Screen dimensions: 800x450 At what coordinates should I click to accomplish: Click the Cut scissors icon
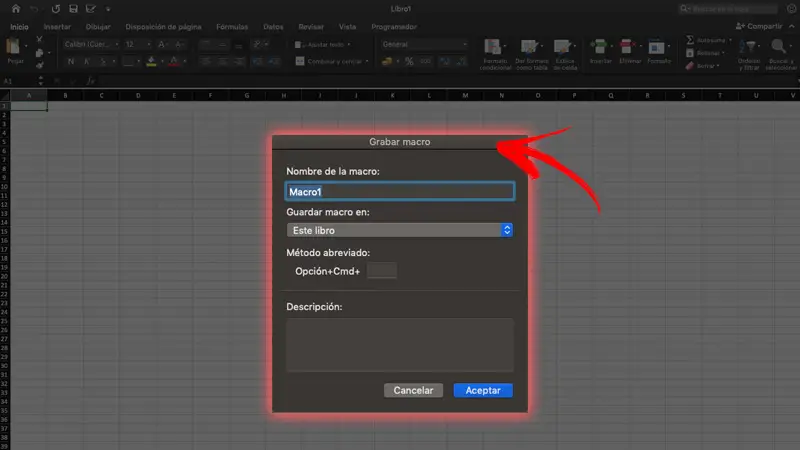click(39, 39)
